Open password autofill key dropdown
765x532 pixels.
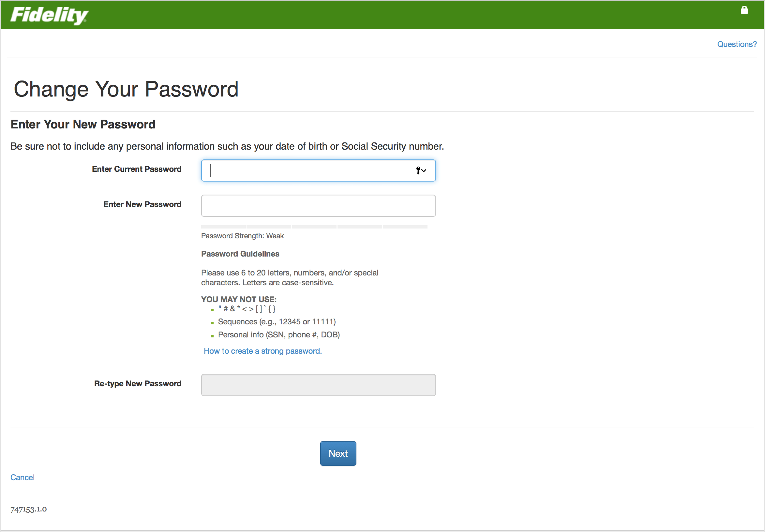(421, 170)
